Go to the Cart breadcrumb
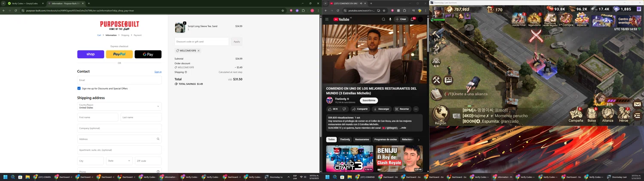 point(99,35)
